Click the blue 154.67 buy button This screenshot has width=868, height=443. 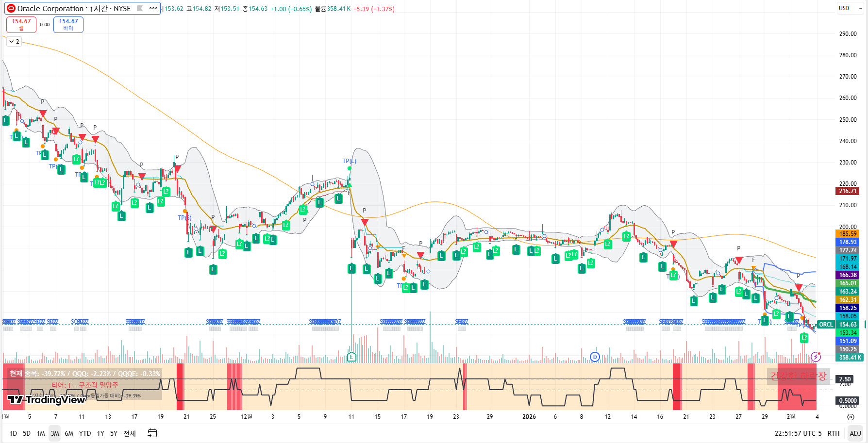point(68,24)
